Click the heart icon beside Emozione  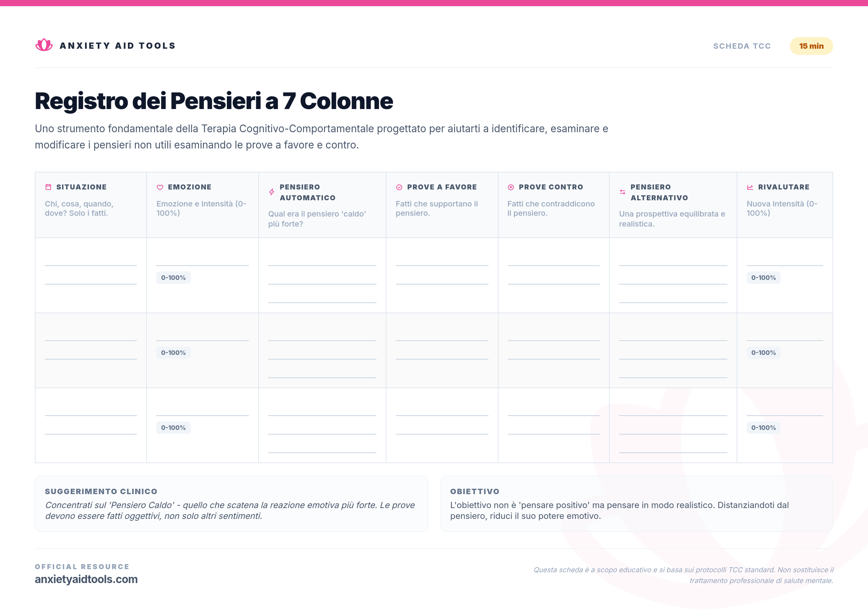[160, 187]
